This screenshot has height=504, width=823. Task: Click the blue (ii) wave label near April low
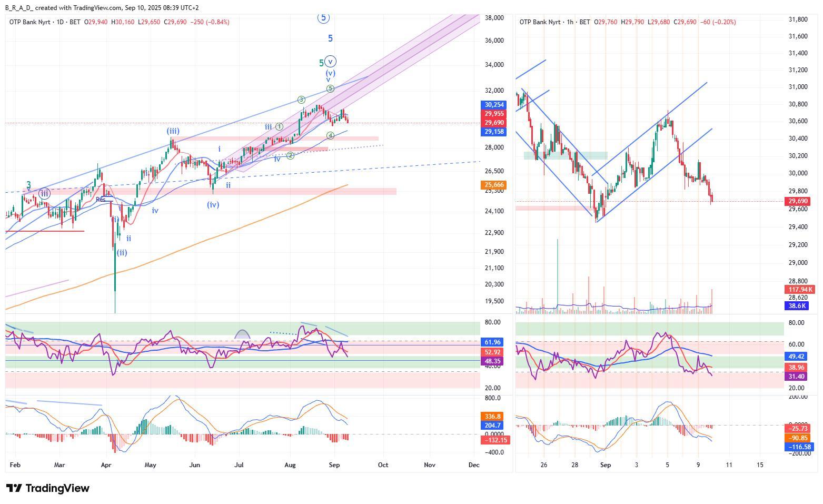tap(122, 252)
